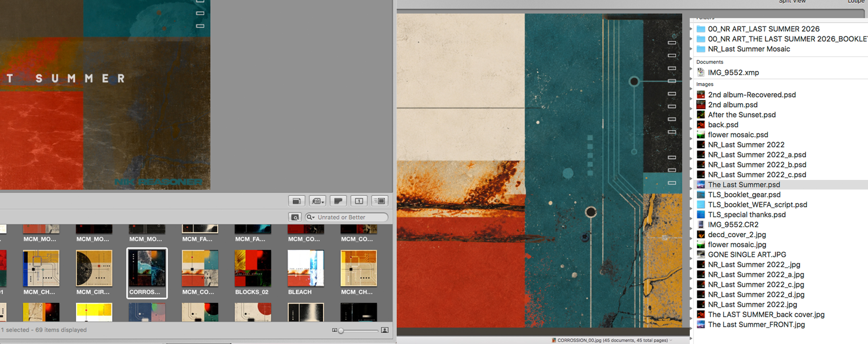Open folder 00_NR ART_LAST SUMMER 2026
Screen dimensions: 868x344
[764, 29]
